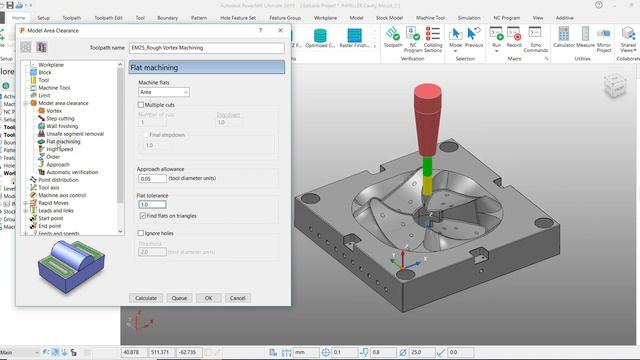The height and width of the screenshot is (360, 640).
Task: Uncheck Find flats on triangles
Action: [x=143, y=216]
